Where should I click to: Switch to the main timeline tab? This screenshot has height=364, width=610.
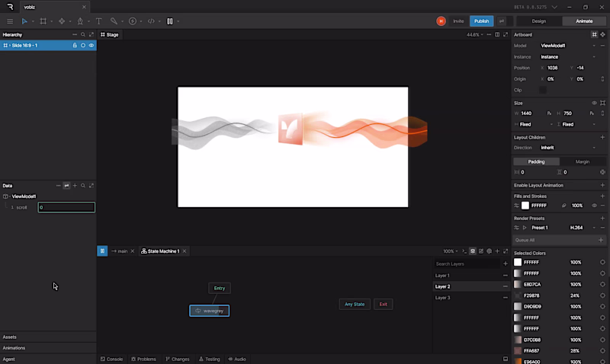click(x=120, y=251)
